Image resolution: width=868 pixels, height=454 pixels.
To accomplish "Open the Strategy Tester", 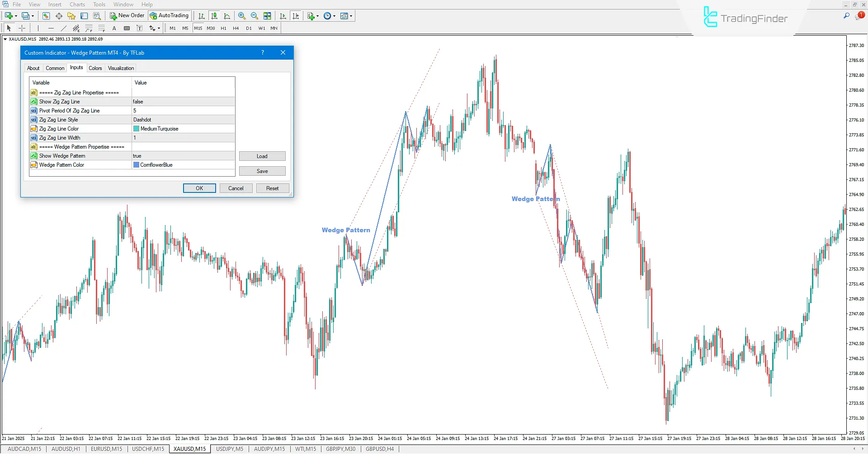I will point(97,15).
